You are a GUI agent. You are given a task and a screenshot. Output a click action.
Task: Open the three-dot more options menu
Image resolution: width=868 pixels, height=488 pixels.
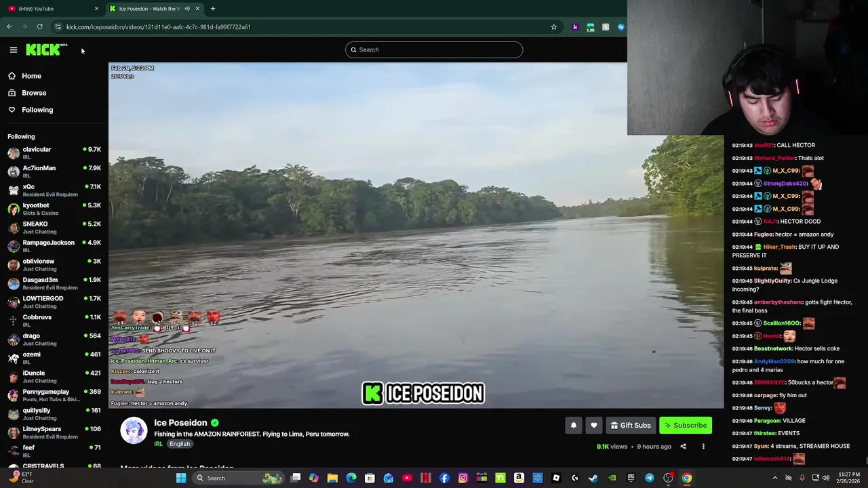(x=703, y=447)
